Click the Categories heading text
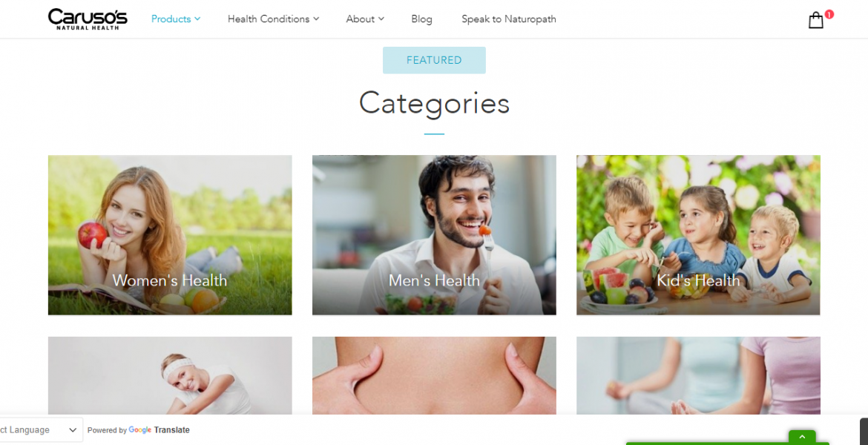This screenshot has width=868, height=445. [x=434, y=104]
